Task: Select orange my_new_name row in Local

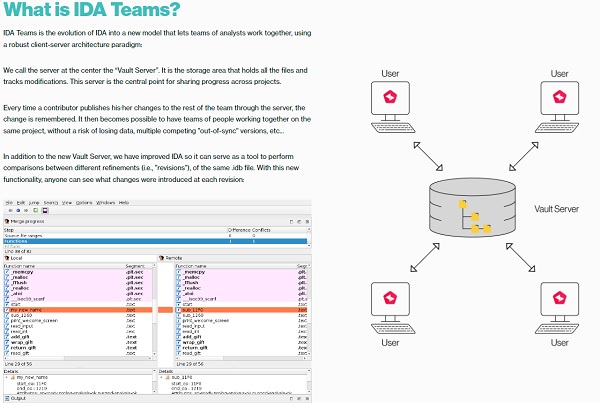Action: pyautogui.click(x=78, y=310)
